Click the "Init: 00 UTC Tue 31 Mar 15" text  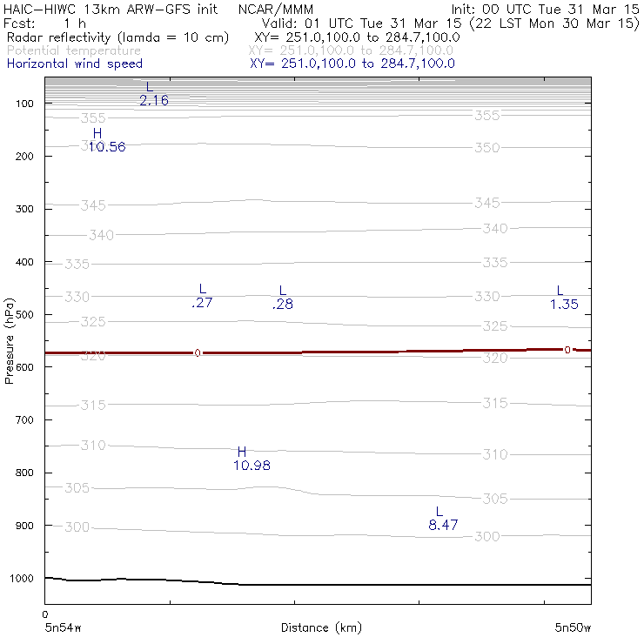click(545, 9)
